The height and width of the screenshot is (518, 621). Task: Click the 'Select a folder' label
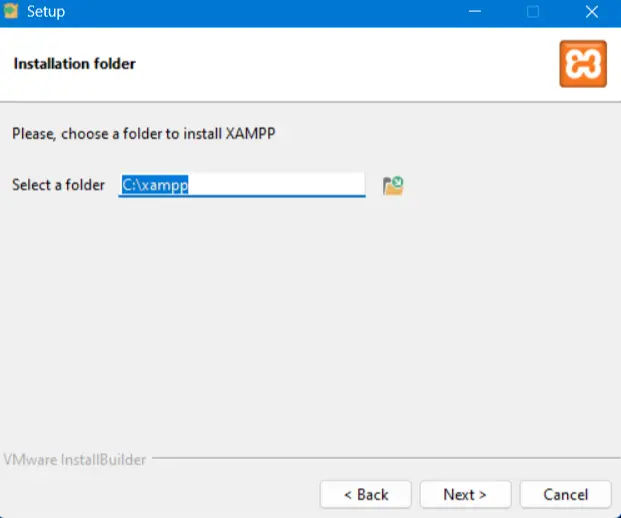pos(59,185)
